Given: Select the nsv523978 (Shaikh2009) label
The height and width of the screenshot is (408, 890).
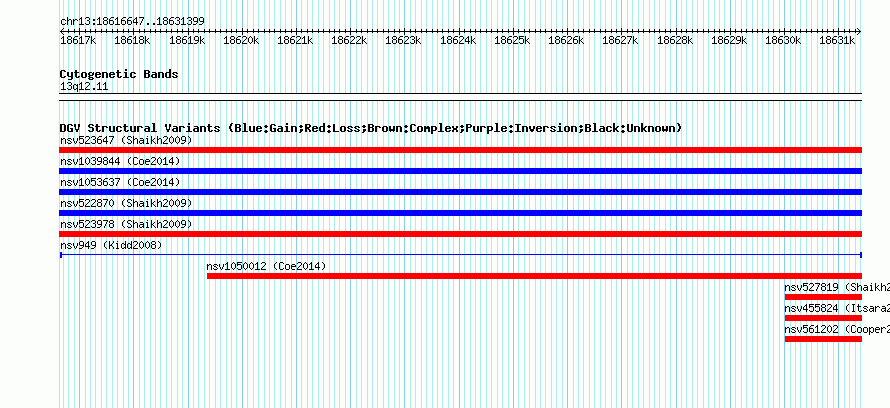Looking at the screenshot, I should pos(126,224).
